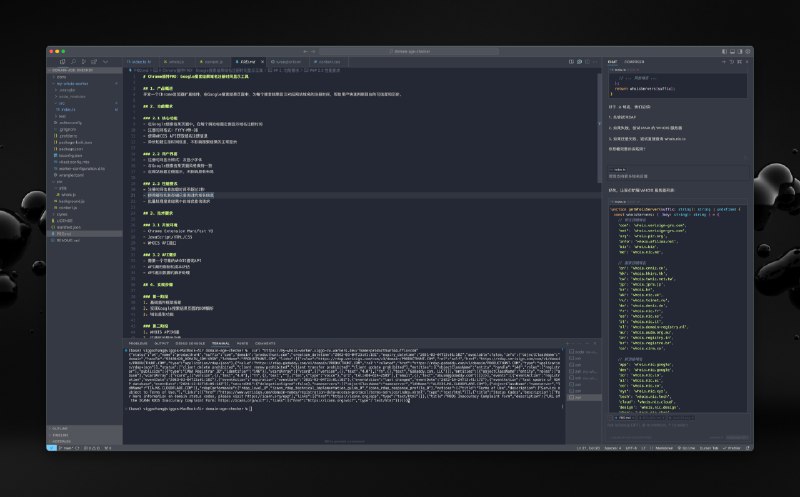Select the CHAT tab in AI panel
The height and width of the screenshot is (497, 800).
[x=612, y=62]
